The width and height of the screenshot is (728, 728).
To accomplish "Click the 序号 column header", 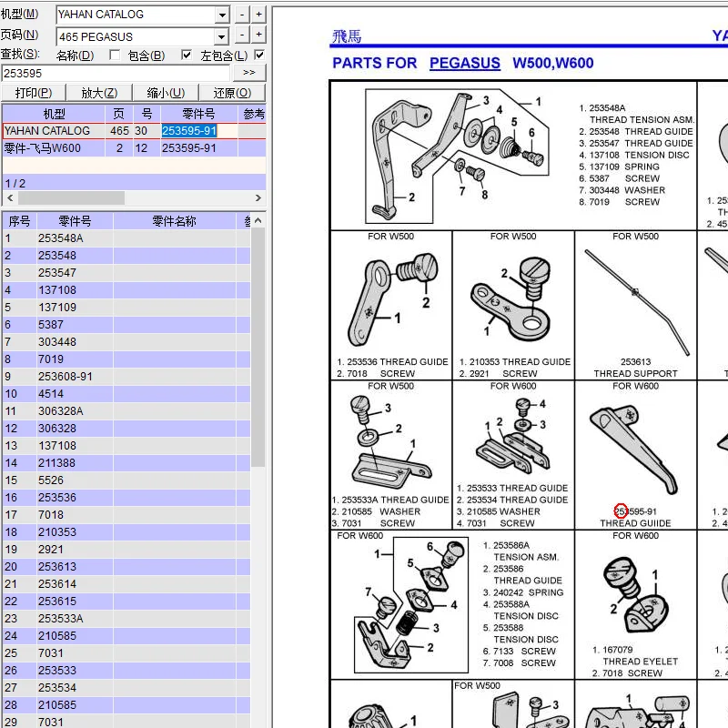I will (x=19, y=221).
